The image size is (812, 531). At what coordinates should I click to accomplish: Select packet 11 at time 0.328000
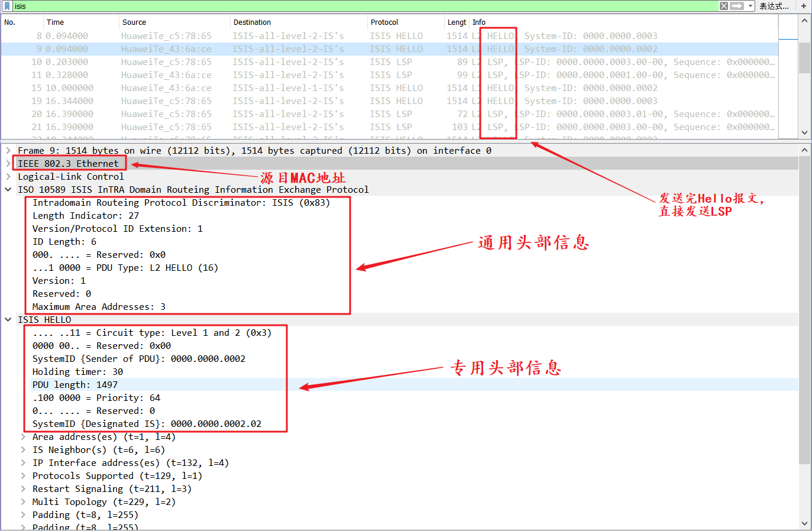389,75
